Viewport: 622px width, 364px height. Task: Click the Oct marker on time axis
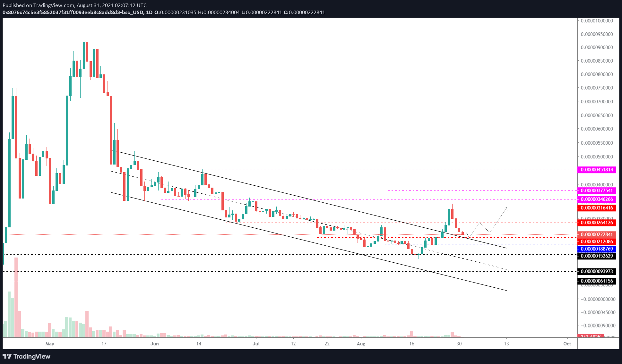[567, 344]
